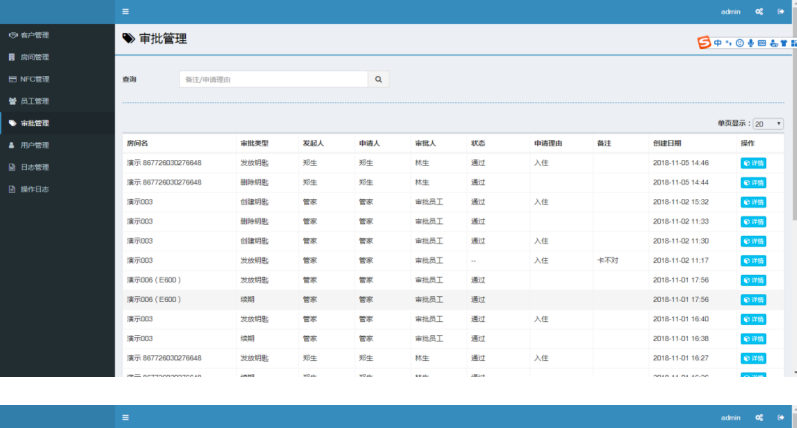Open the IME skin shirt icon
Viewport: 797px width, 428px height.
[x=784, y=43]
